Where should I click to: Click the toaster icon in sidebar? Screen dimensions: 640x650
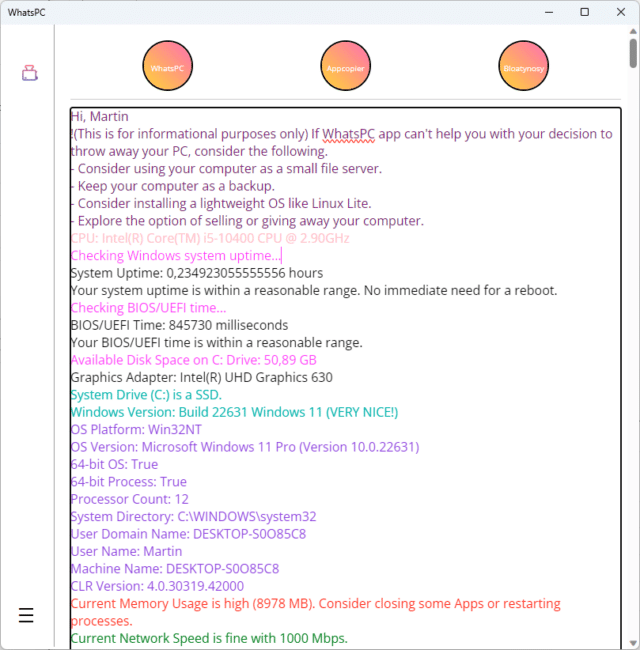[x=29, y=73]
